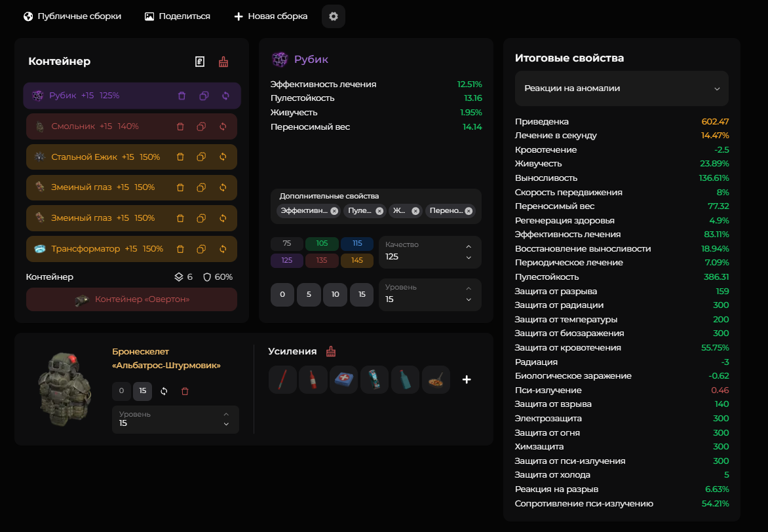The height and width of the screenshot is (532, 768).
Task: Duplicate the Смольник artifact
Action: [201, 126]
